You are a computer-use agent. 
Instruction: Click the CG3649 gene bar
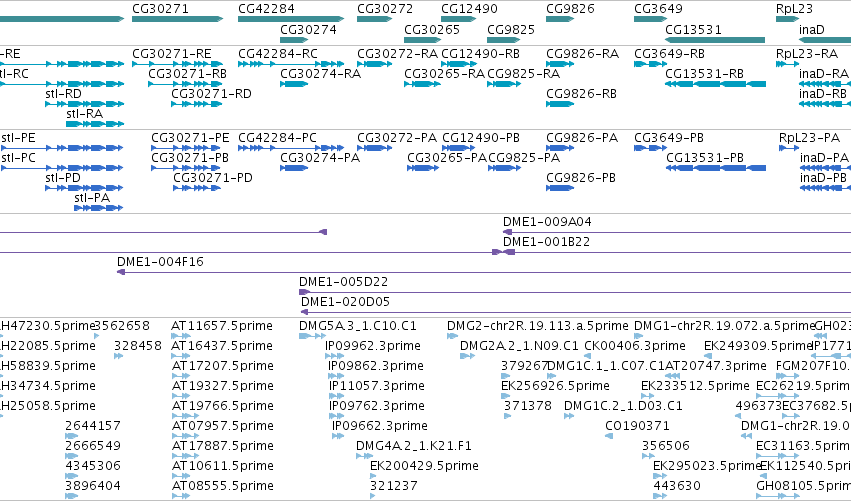(651, 19)
